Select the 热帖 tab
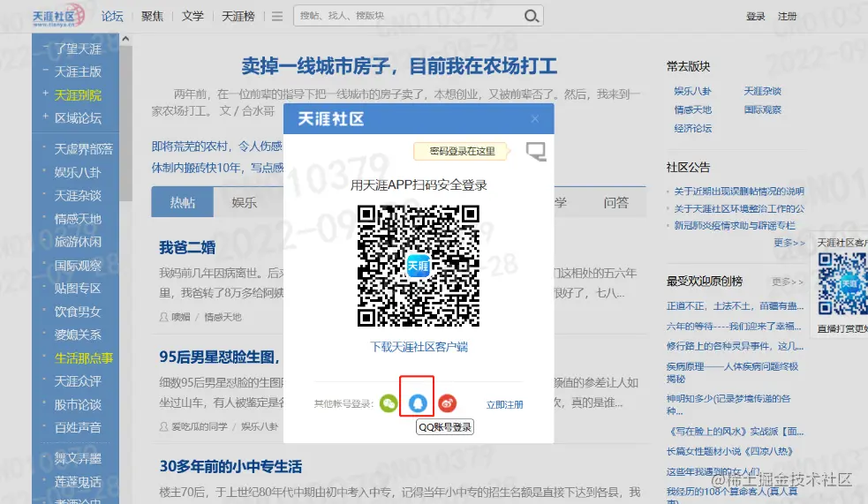The width and height of the screenshot is (868, 504). 182,202
